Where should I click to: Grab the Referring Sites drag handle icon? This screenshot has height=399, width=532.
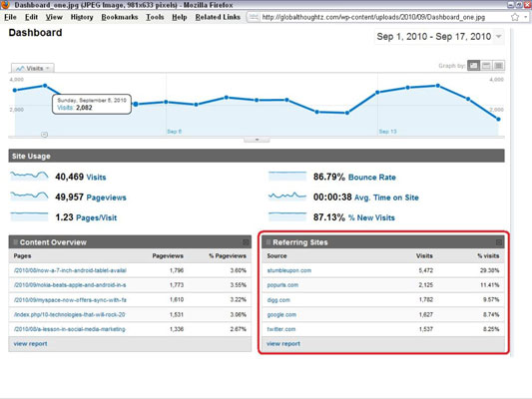(x=268, y=242)
